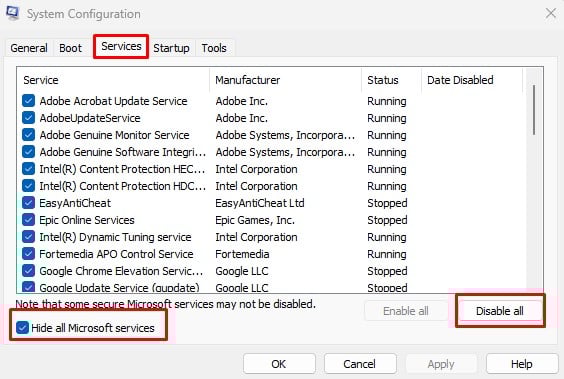Switch to the Tools tab
564x379 pixels.
214,48
